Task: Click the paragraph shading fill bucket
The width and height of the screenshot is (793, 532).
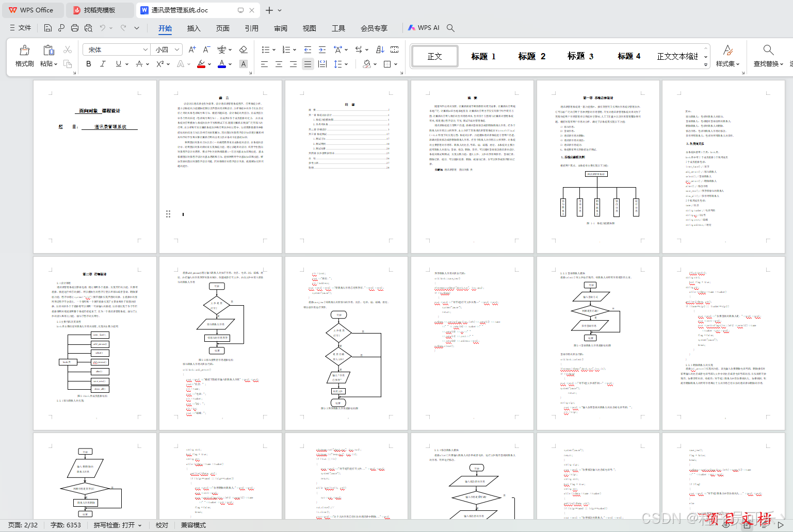Action: (x=367, y=64)
